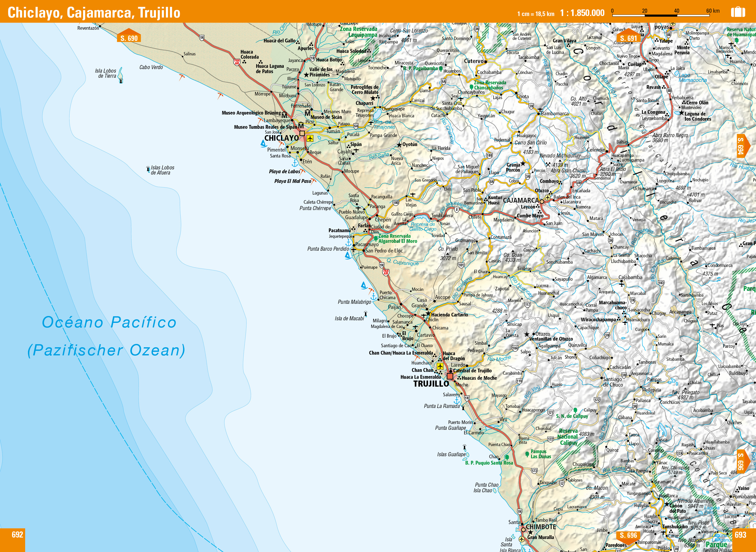Image resolution: width=756 pixels, height=552 pixels.
Task: Click the suitcase icon in header
Action: click(738, 12)
